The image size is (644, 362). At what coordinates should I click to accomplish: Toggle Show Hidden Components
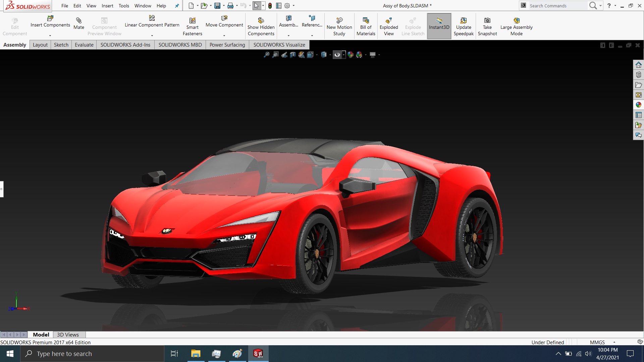[261, 25]
